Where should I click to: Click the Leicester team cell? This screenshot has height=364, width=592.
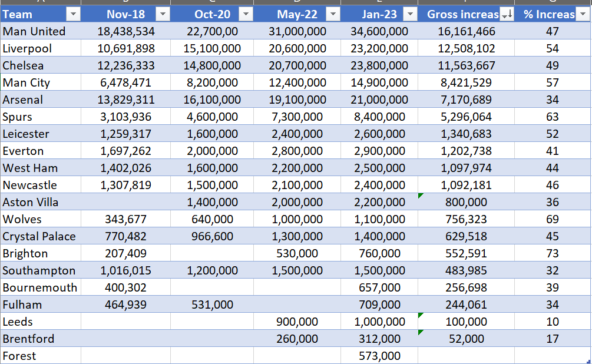pos(41,134)
